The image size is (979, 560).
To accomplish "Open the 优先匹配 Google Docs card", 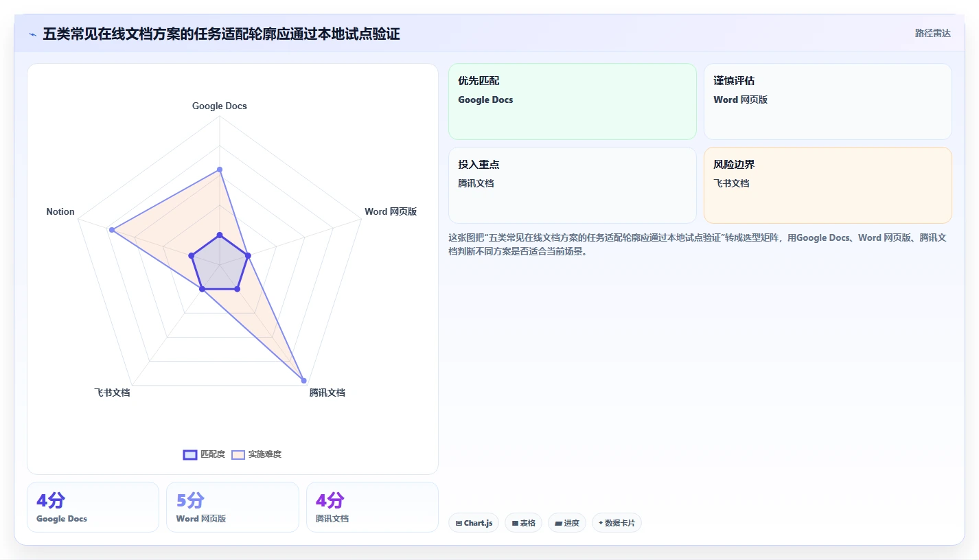I will [573, 102].
